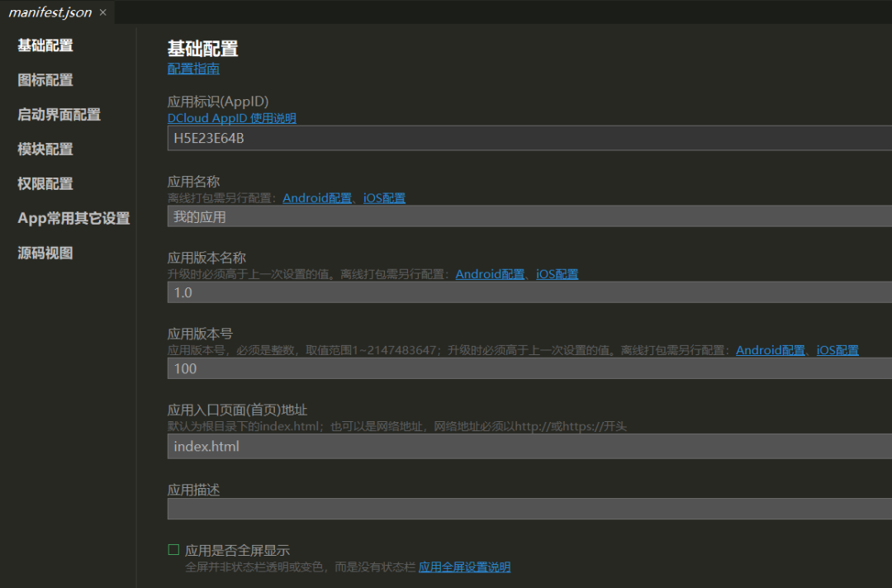Open DCloud AppID 使用说明 link

pos(231,118)
